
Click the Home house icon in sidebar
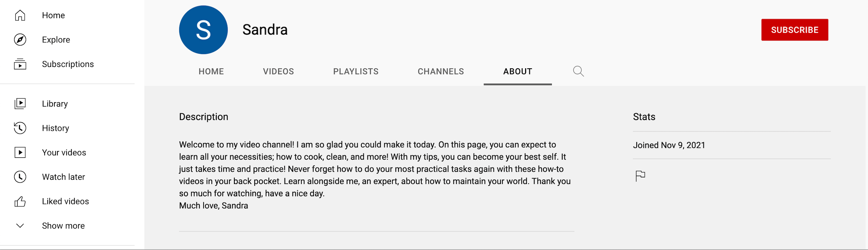click(20, 15)
